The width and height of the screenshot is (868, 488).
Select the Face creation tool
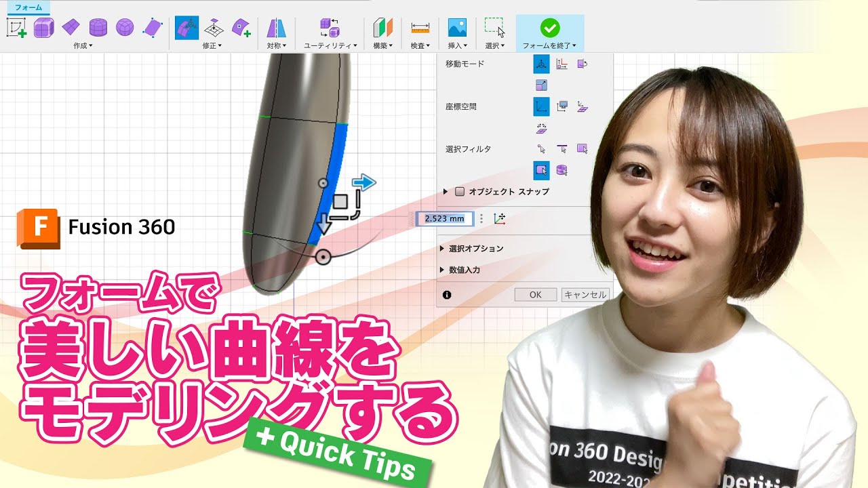point(153,28)
